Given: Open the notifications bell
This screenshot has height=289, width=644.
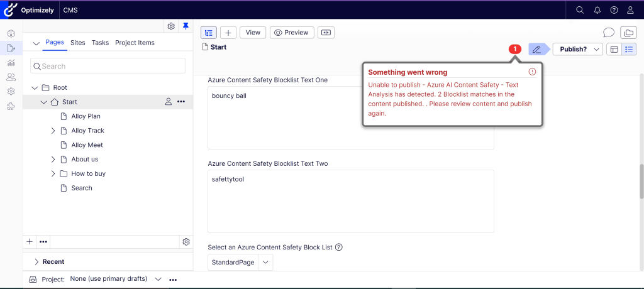Looking at the screenshot, I should coord(597,10).
